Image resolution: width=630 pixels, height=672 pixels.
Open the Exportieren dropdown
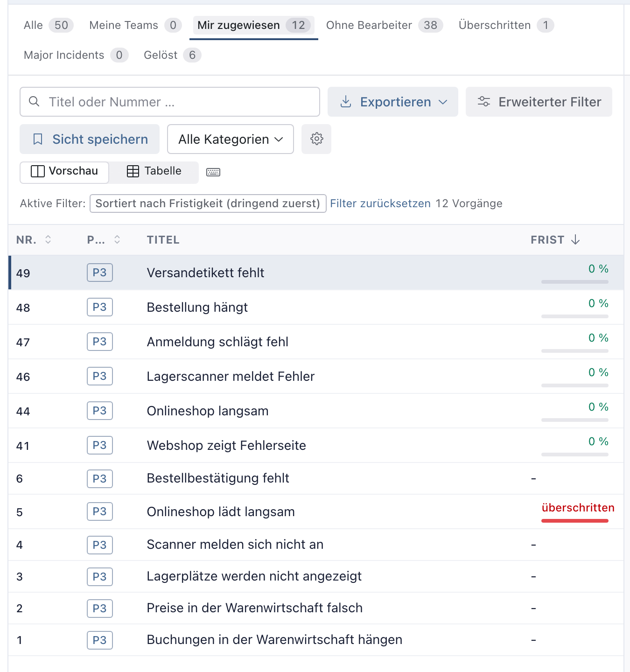393,102
